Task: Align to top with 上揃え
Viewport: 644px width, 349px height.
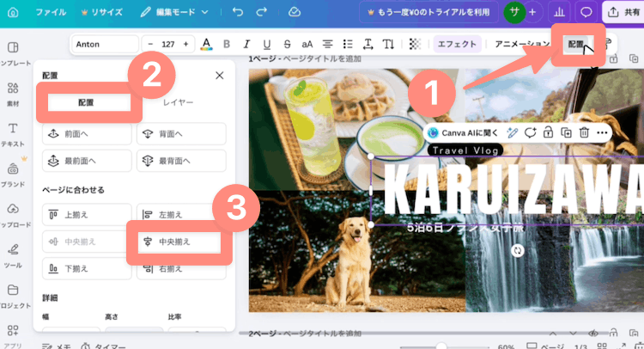Action: point(87,215)
